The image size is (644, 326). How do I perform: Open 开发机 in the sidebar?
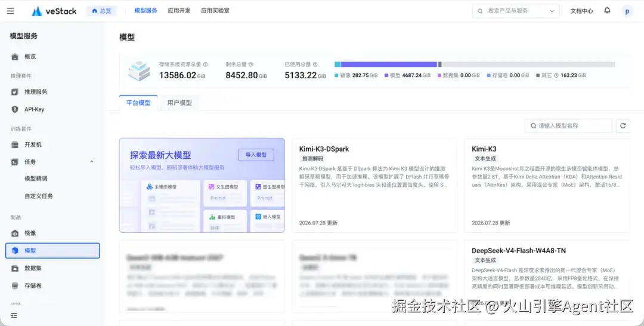tap(52, 144)
